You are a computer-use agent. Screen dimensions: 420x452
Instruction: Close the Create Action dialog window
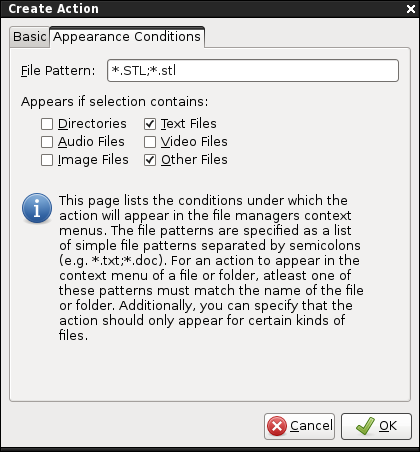point(411,9)
